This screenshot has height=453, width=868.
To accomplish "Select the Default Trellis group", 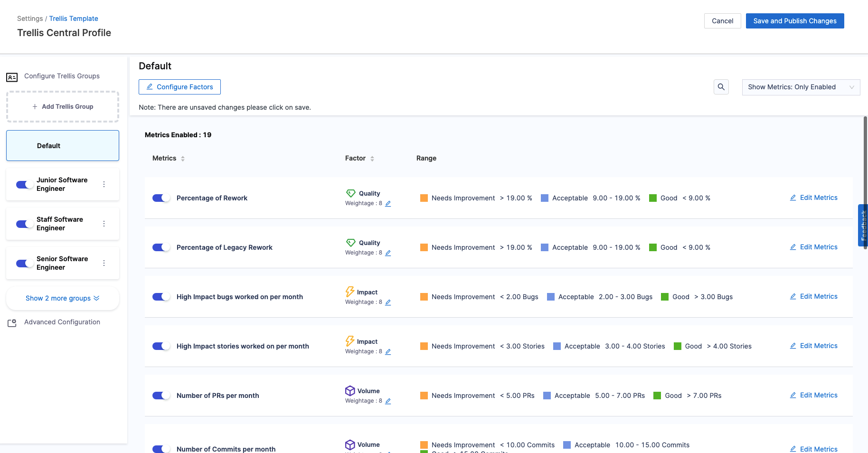I will 63,146.
